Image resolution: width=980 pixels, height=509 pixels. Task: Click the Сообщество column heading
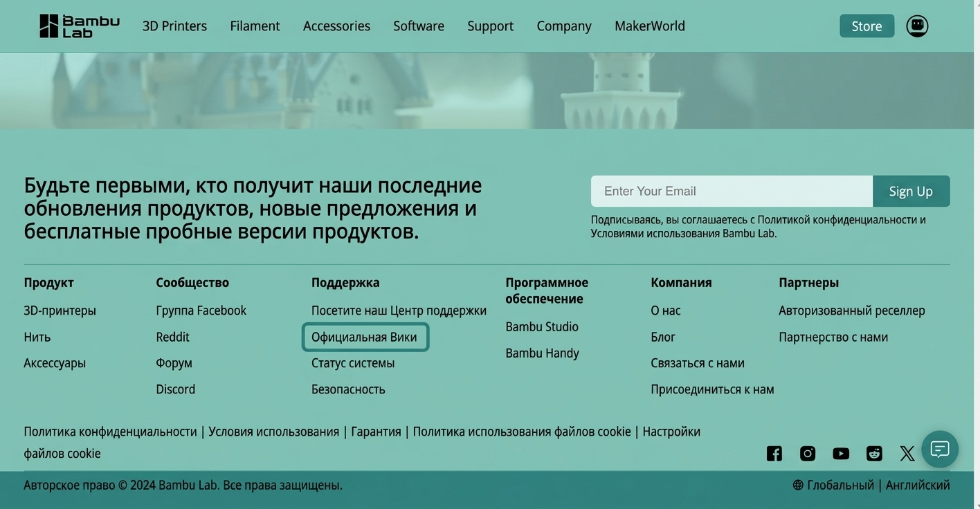[192, 283]
